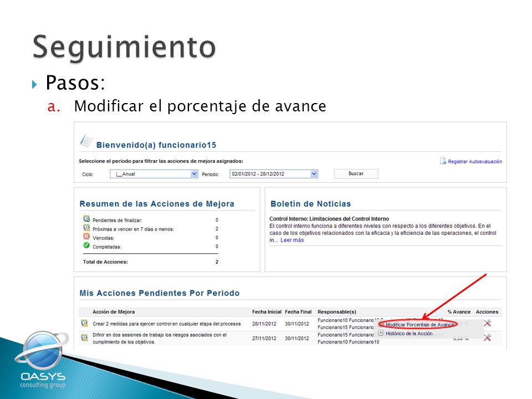Open the Ciclo dropdown showing Anual

(x=154, y=174)
